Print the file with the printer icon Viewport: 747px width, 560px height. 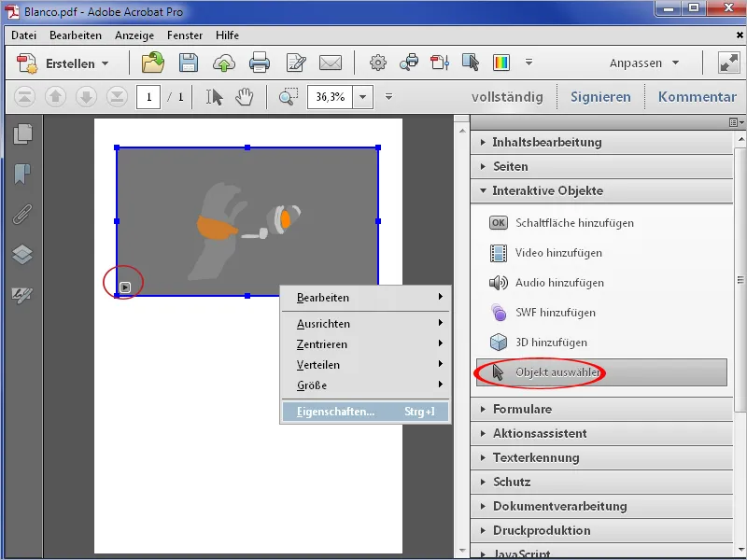(260, 63)
